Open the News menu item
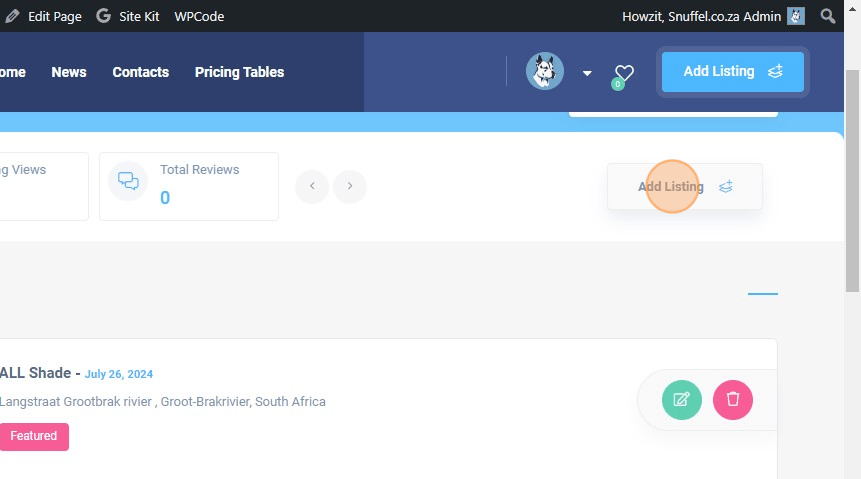 (69, 72)
